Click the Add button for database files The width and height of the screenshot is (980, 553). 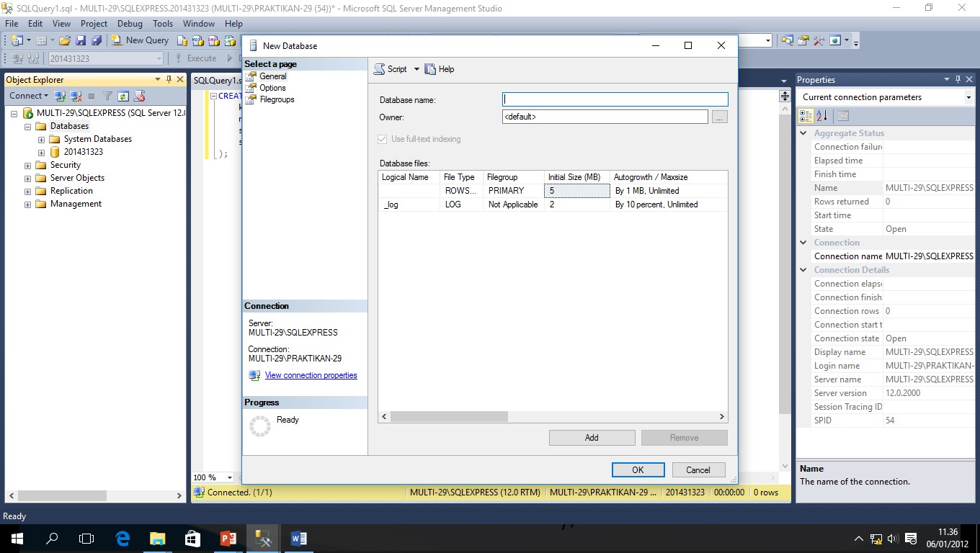tap(592, 437)
